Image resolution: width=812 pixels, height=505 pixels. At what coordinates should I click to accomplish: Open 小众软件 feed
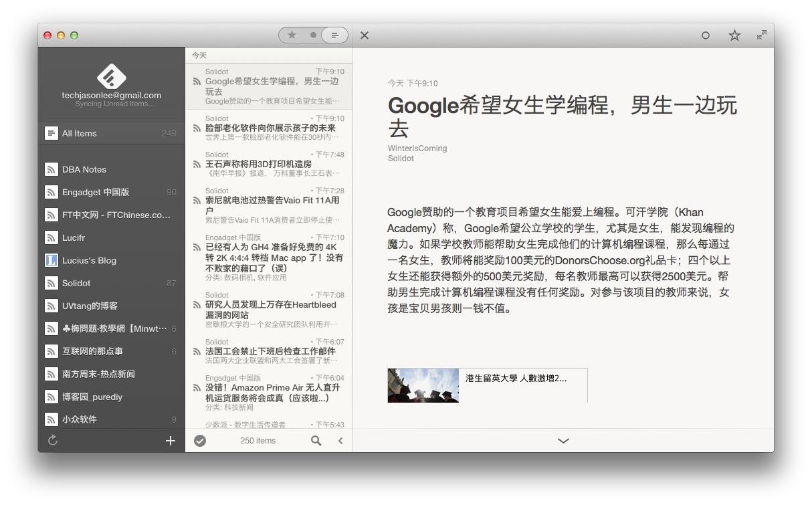pos(112,419)
